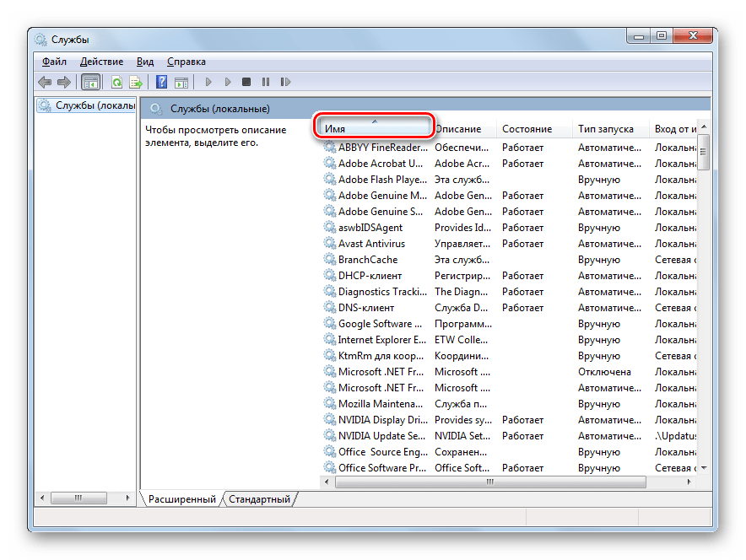This screenshot has height=560, width=746.
Task: Click the Back arrow toolbar icon
Action: pos(45,82)
